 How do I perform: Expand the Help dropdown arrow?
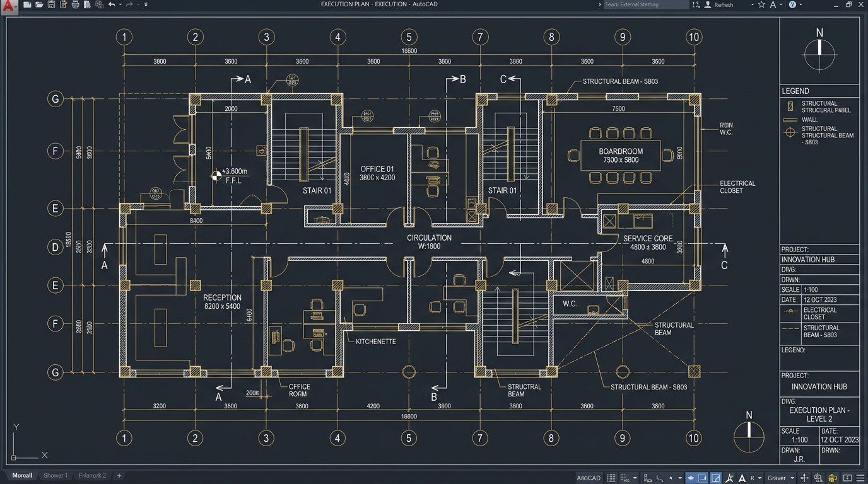click(801, 4)
